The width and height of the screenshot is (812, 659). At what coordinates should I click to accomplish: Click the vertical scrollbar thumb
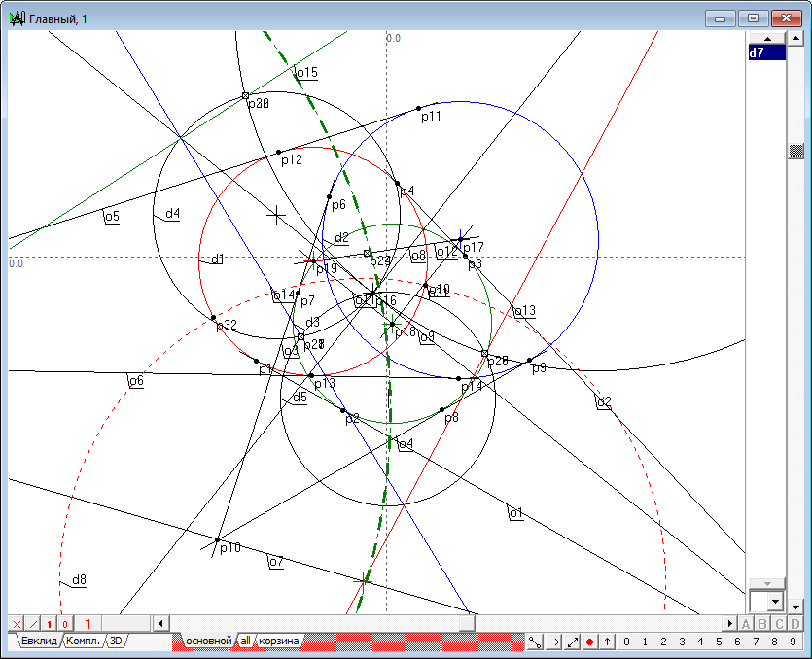tap(795, 152)
